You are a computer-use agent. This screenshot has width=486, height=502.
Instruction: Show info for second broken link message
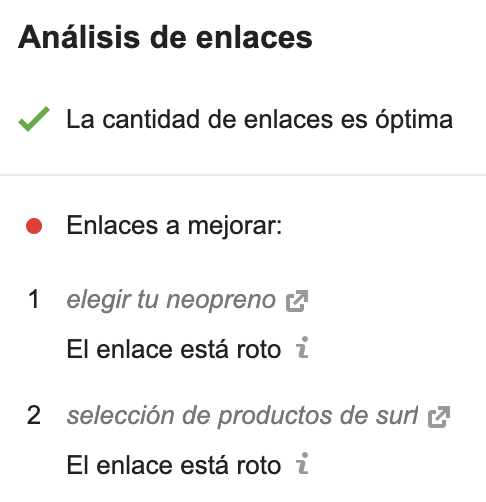(302, 463)
